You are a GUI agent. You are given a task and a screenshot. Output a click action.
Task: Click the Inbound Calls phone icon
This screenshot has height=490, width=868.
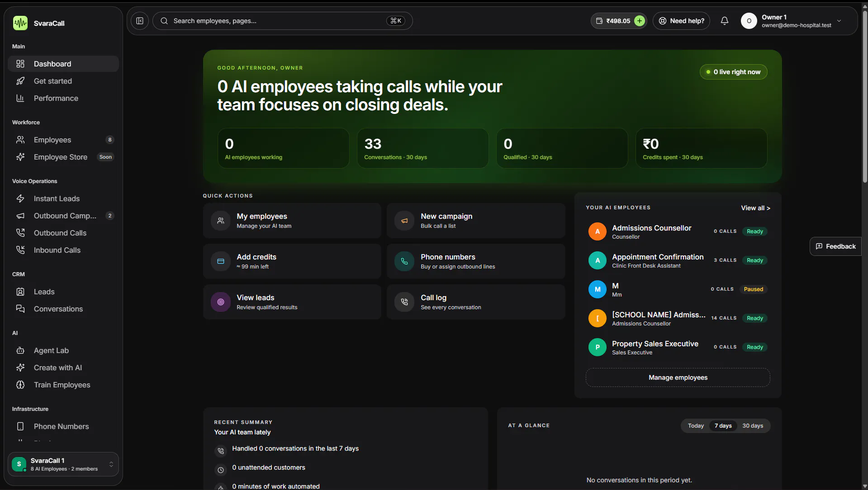20,250
